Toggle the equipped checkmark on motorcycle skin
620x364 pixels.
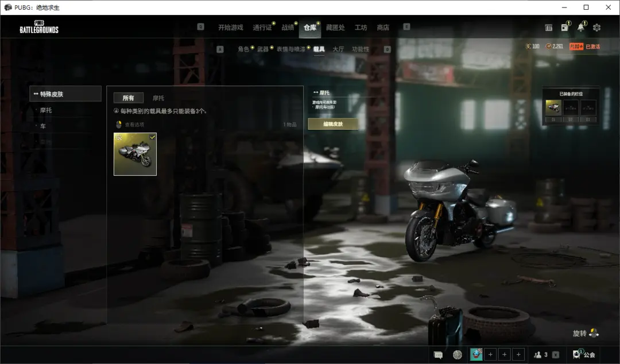[152, 137]
